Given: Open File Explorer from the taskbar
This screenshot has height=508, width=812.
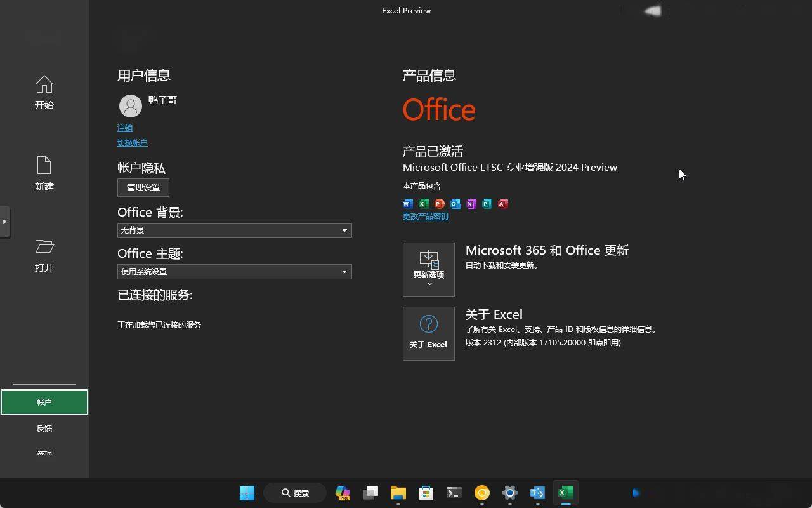Looking at the screenshot, I should [x=398, y=493].
